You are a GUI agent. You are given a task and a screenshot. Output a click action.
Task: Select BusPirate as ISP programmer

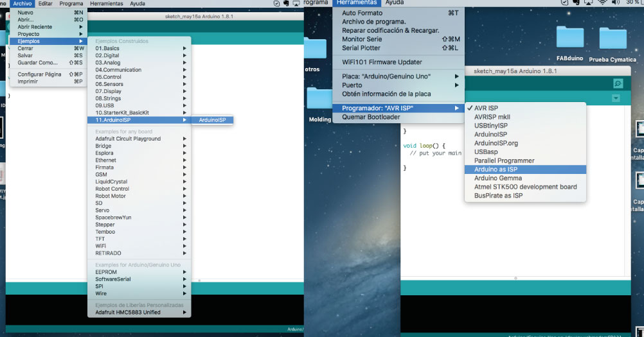coord(525,196)
